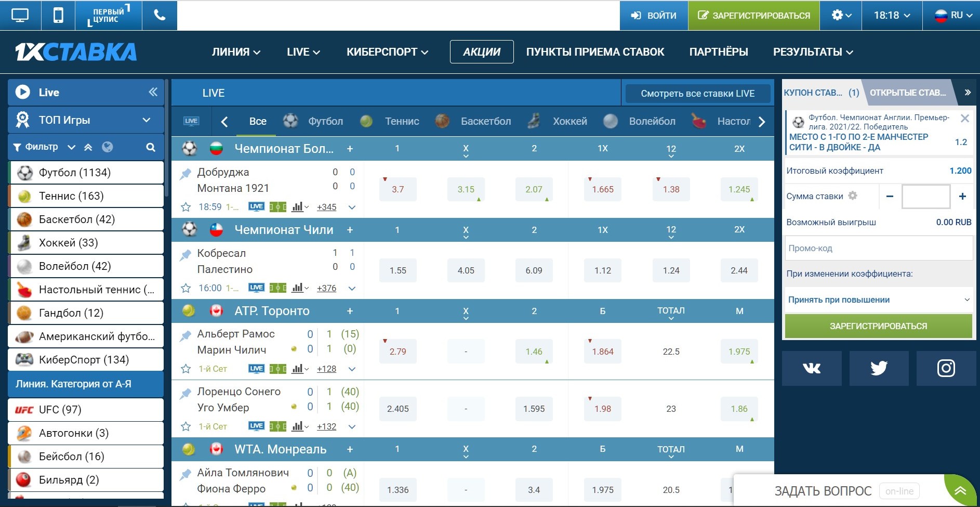
Task: Open the RU language selector
Action: [x=952, y=15]
